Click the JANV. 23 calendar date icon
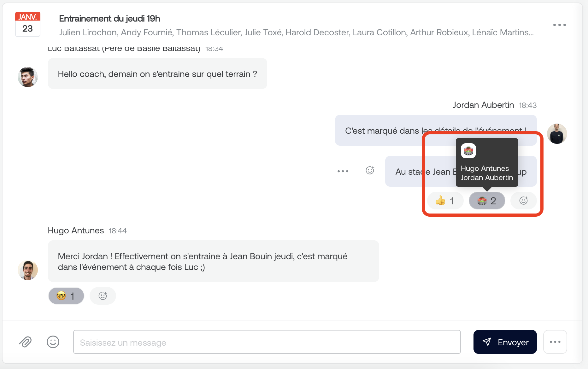 [x=28, y=24]
